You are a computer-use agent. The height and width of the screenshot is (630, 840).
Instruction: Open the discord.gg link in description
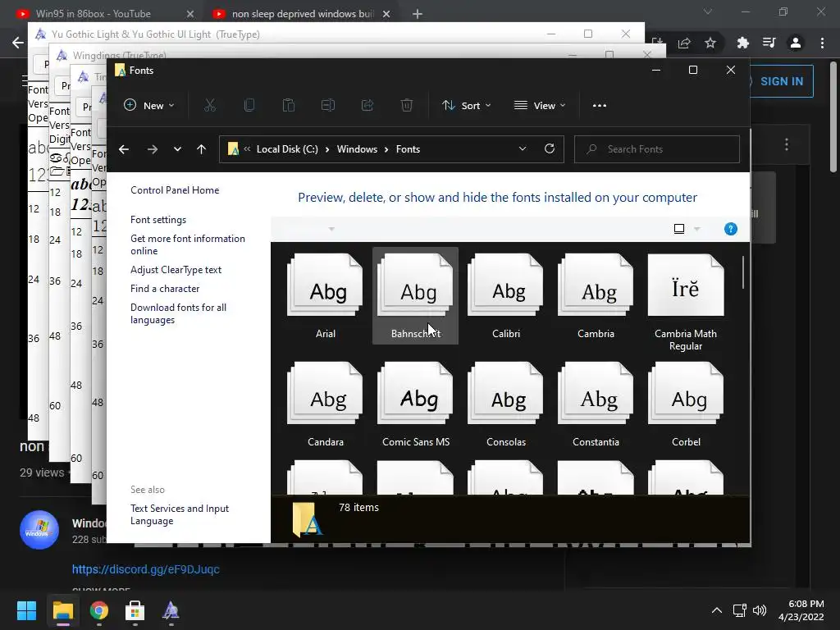[146, 569]
